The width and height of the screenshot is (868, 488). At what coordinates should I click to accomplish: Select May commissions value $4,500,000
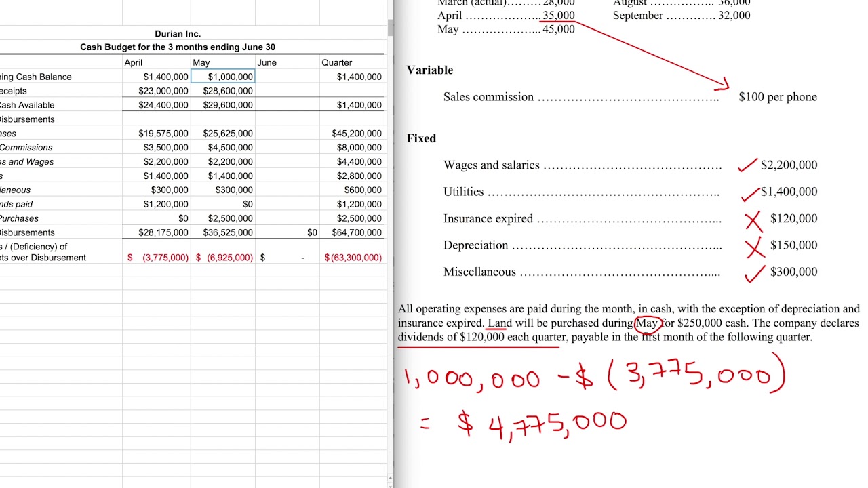point(222,148)
